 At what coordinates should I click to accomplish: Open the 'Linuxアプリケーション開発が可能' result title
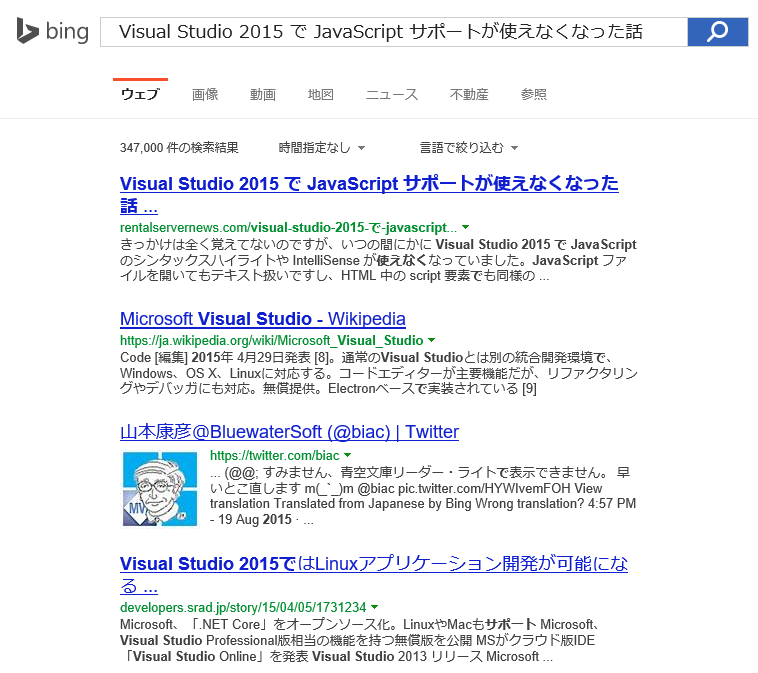(374, 575)
